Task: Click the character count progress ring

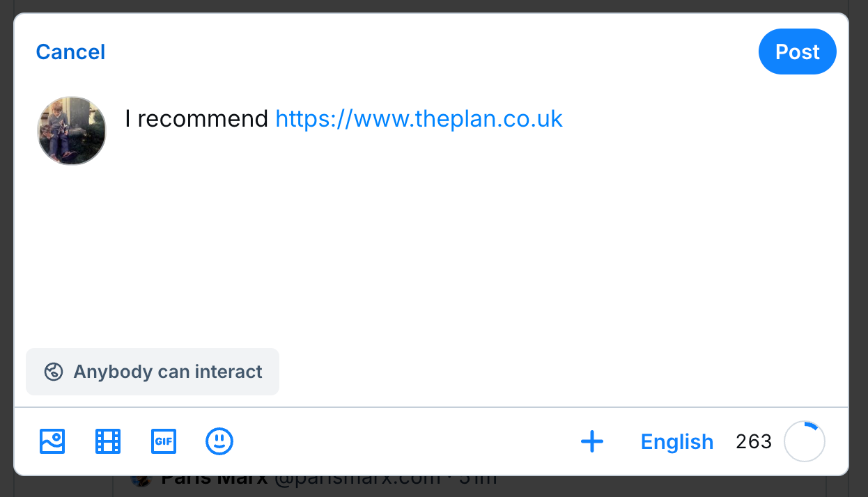Action: (804, 441)
